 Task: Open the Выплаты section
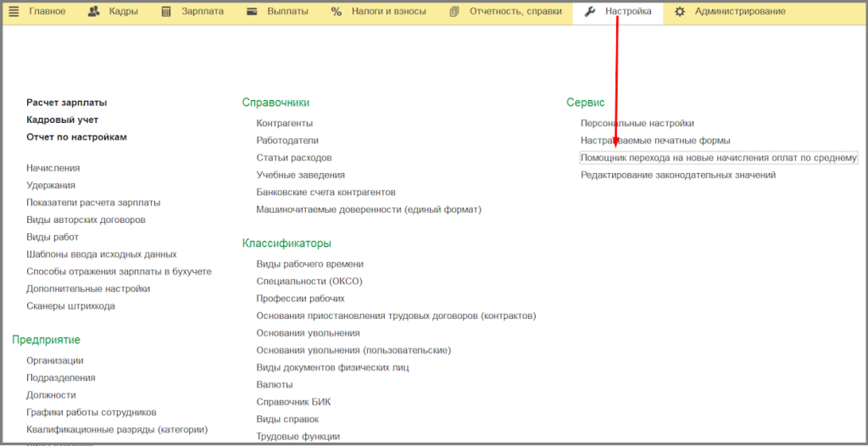coord(288,11)
